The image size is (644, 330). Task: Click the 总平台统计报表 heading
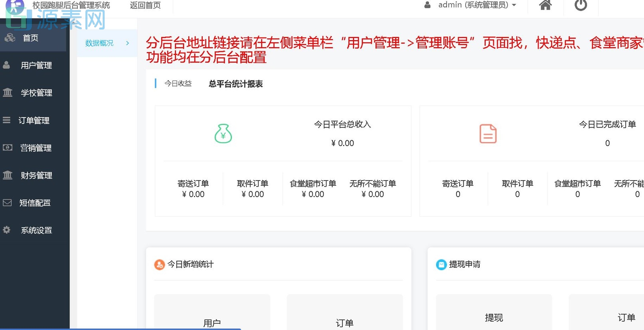point(236,84)
